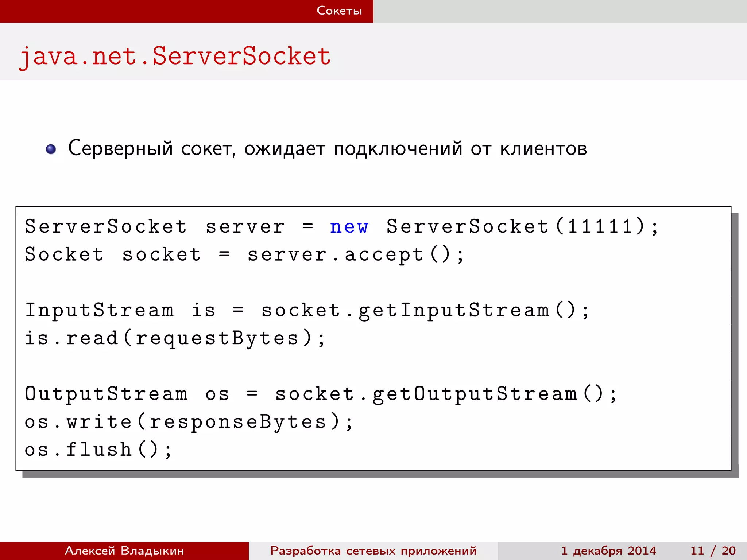The image size is (747, 560).
Task: Click the line 'OutputStream os = socket.getOutputStream();'
Action: [x=321, y=394]
